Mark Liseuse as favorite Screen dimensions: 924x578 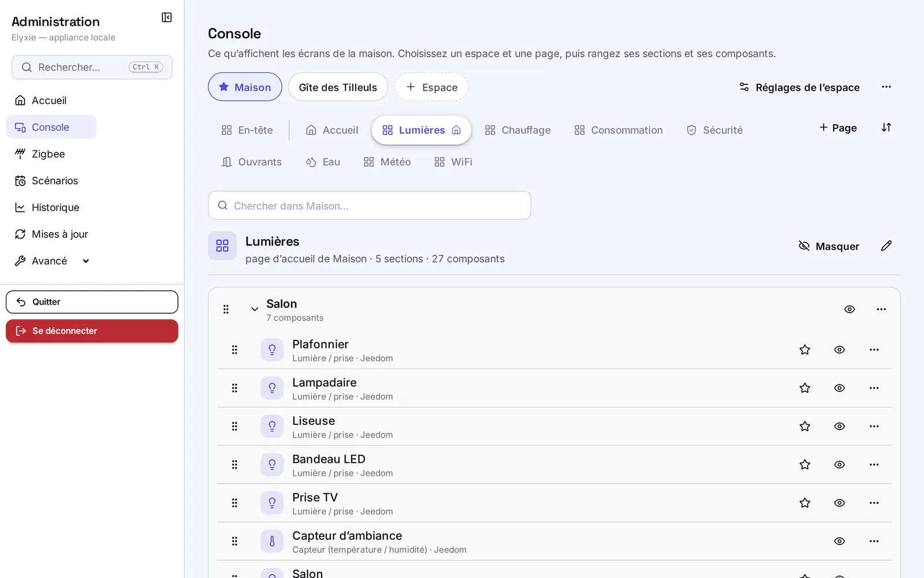pos(804,426)
